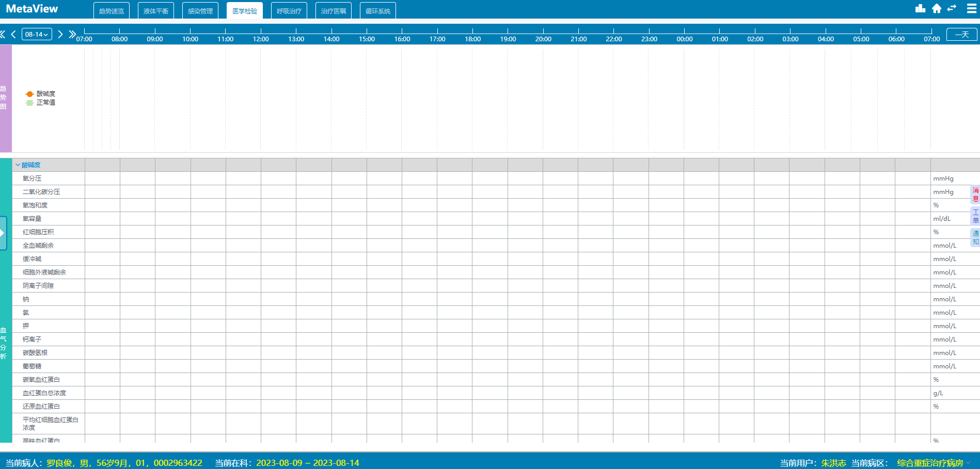This screenshot has width=980, height=469.
Task: Go to next day with right chevron
Action: point(60,34)
